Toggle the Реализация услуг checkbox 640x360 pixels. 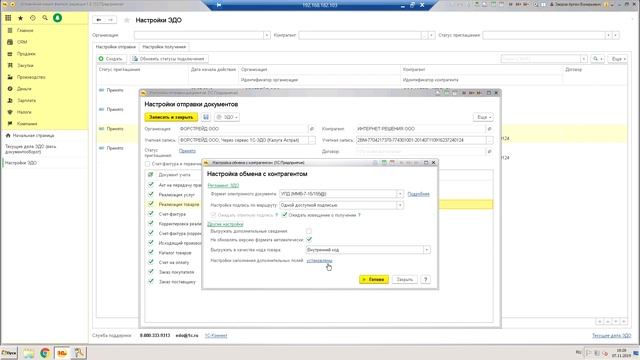pos(151,194)
